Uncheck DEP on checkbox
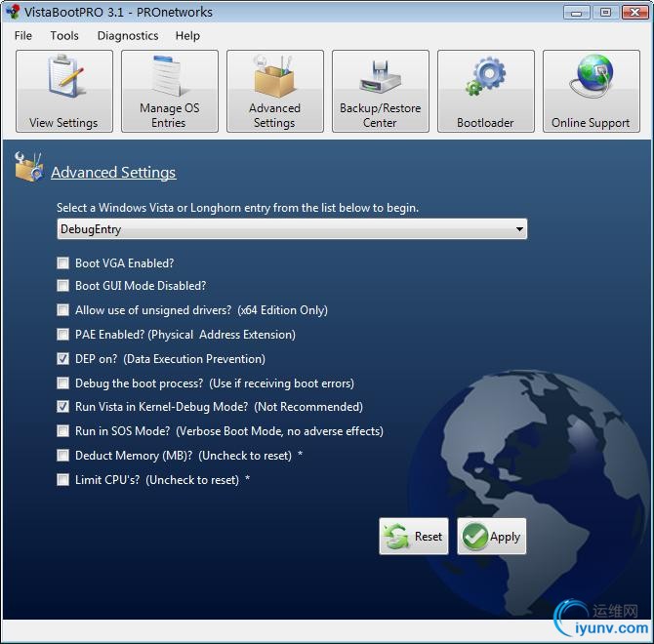Screen dimensions: 654x644 click(63, 358)
